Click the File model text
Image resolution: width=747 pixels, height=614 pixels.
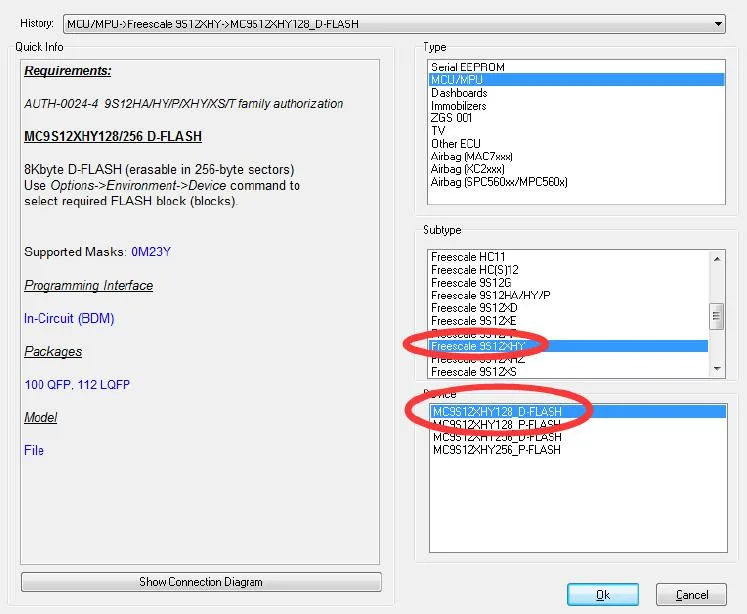click(x=34, y=451)
